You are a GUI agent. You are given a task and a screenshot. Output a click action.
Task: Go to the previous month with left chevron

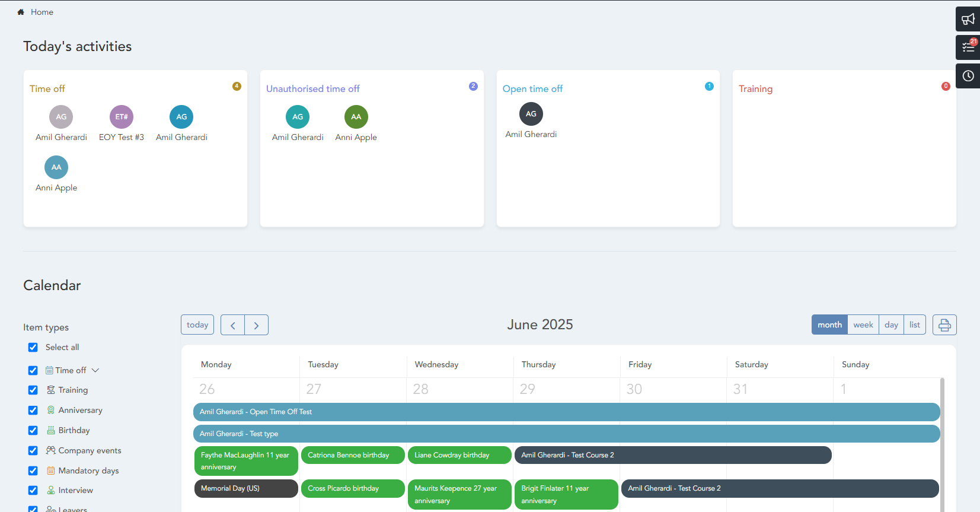point(232,325)
